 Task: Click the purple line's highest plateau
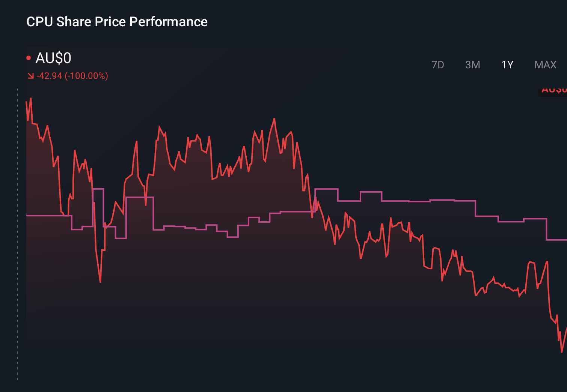coord(326,189)
